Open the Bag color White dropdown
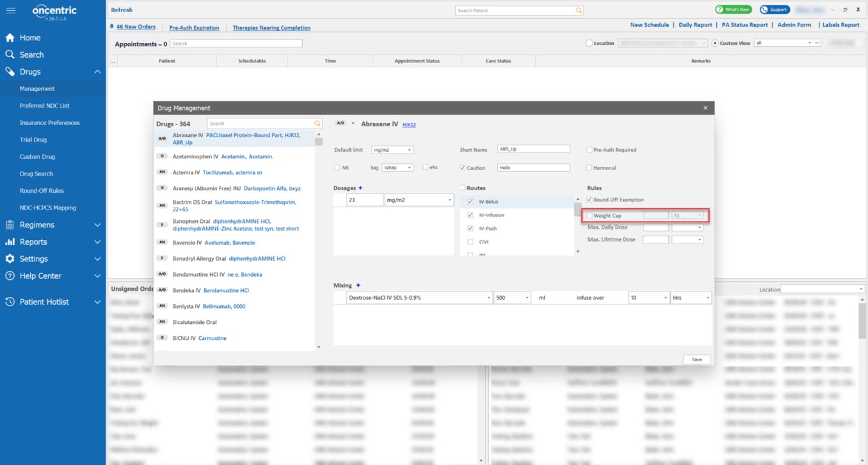 tap(398, 168)
